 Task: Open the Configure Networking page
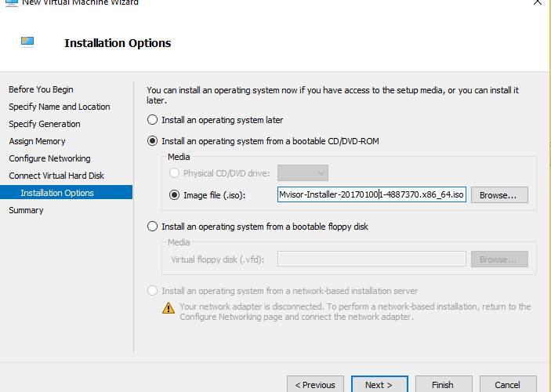(49, 158)
